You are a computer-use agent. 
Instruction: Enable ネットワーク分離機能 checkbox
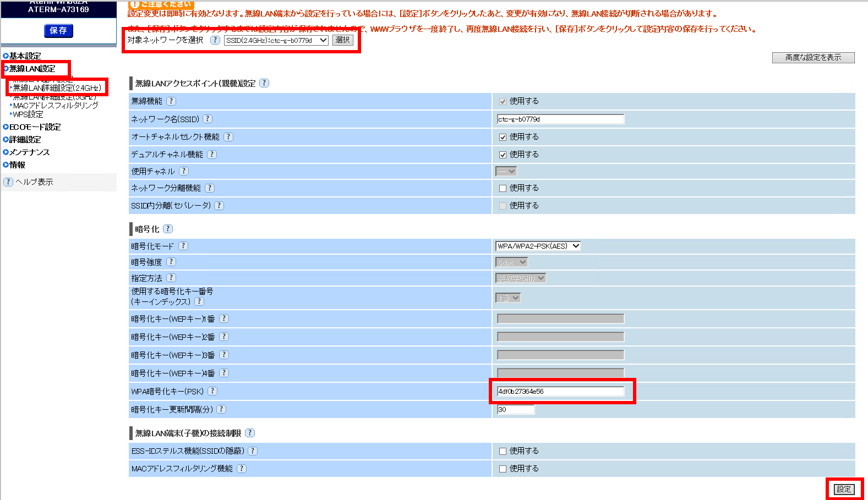[x=503, y=188]
